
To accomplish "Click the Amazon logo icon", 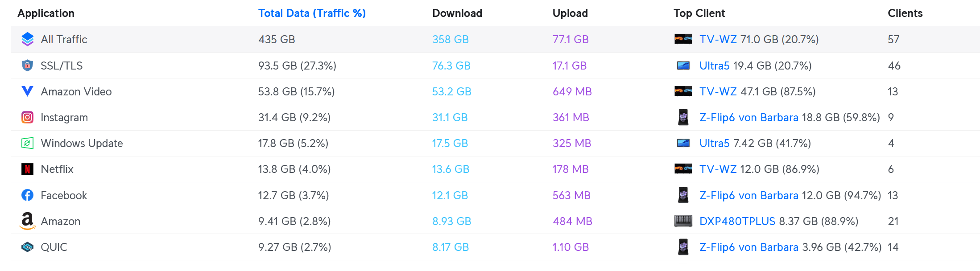I will tap(27, 221).
